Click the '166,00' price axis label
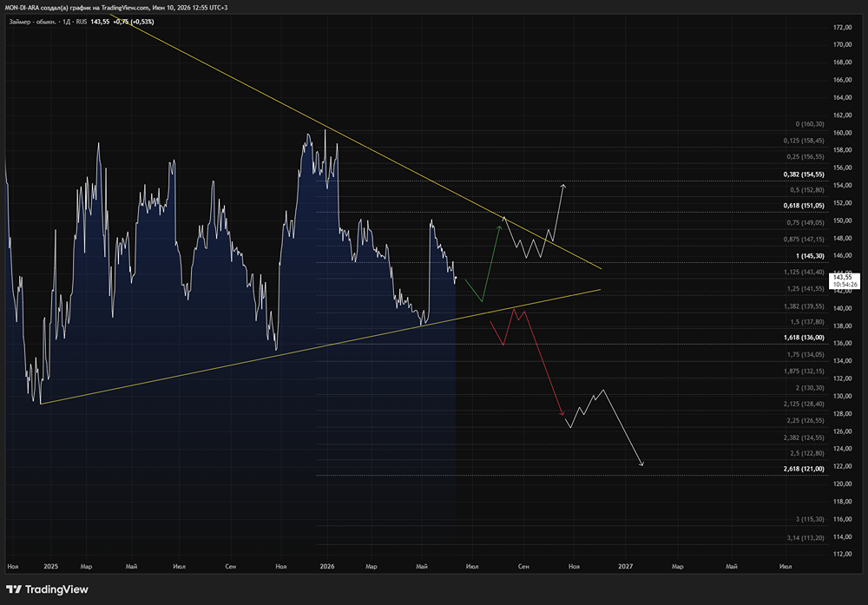The width and height of the screenshot is (868, 605). pos(843,80)
